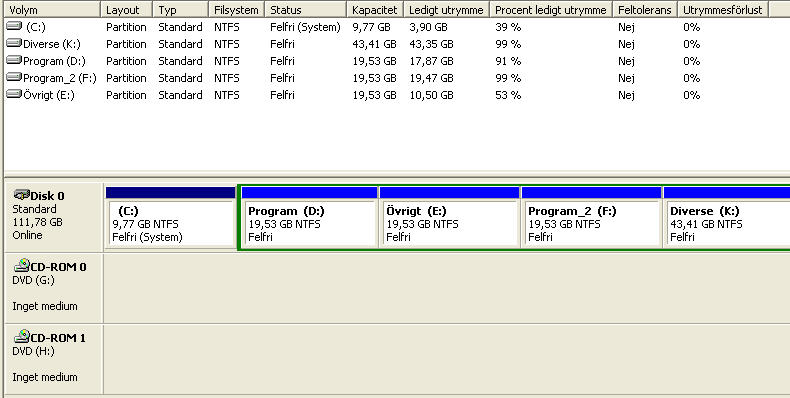
Task: Click the 43,41 GB capacity cell
Action: pos(374,44)
